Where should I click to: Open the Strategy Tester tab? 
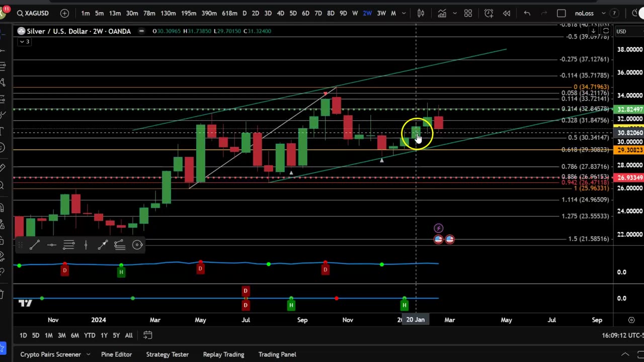point(167,354)
